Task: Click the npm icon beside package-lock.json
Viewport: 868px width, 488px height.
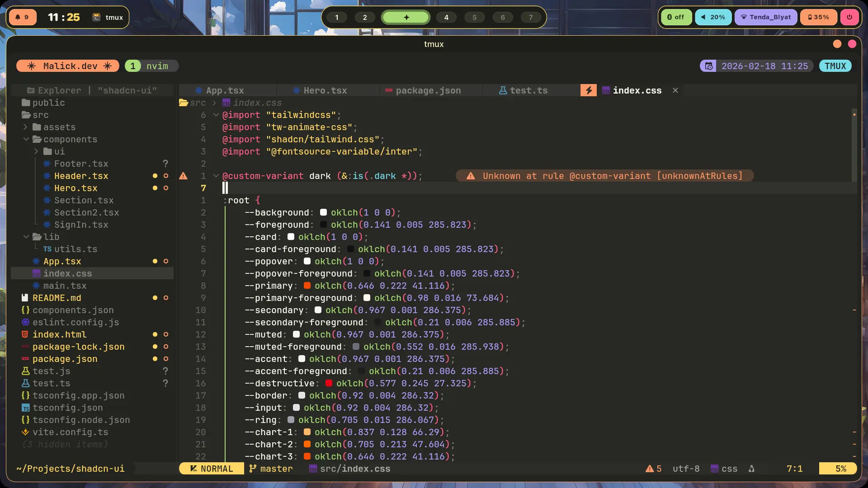Action: [25, 347]
